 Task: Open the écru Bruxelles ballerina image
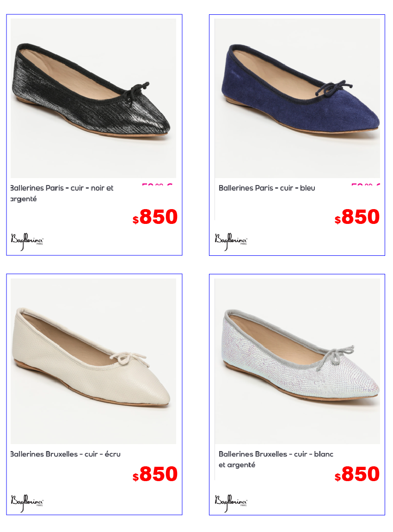click(x=93, y=361)
